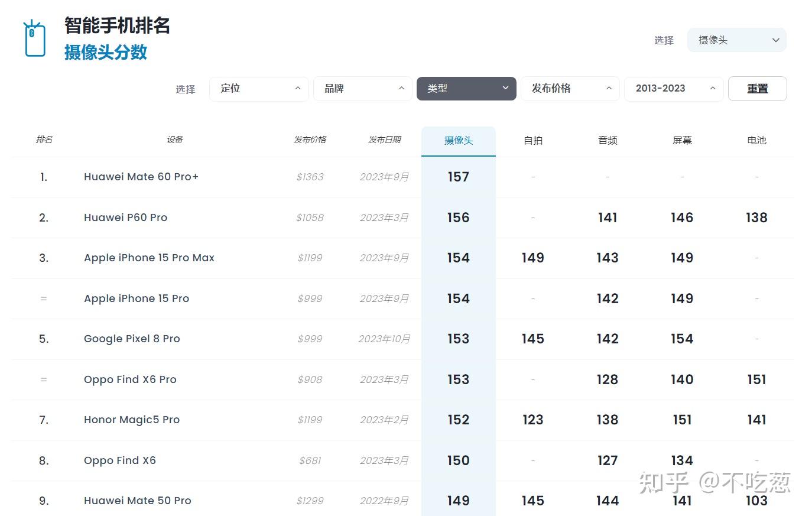The image size is (812, 516).
Task: Click the 设备 column header
Action: tap(174, 139)
